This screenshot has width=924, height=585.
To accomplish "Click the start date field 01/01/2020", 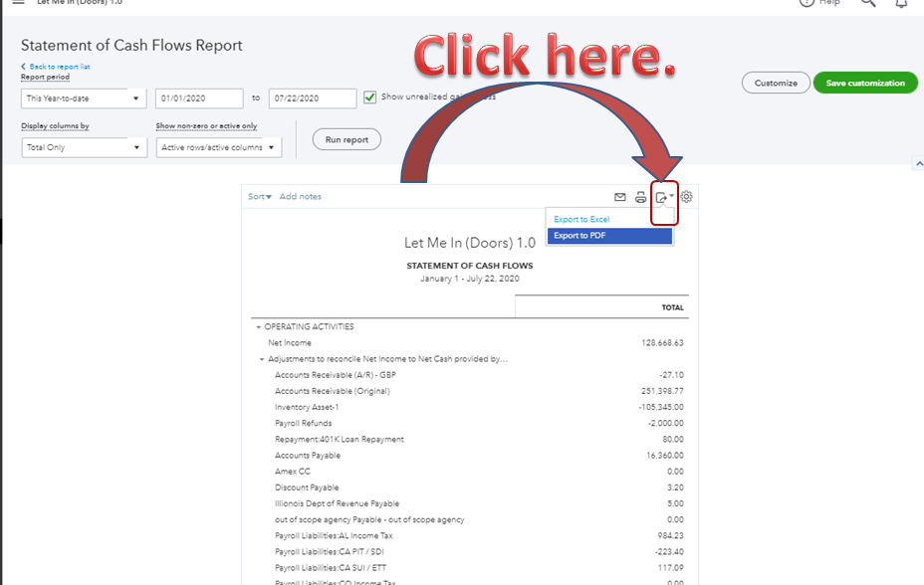I will 199,98.
